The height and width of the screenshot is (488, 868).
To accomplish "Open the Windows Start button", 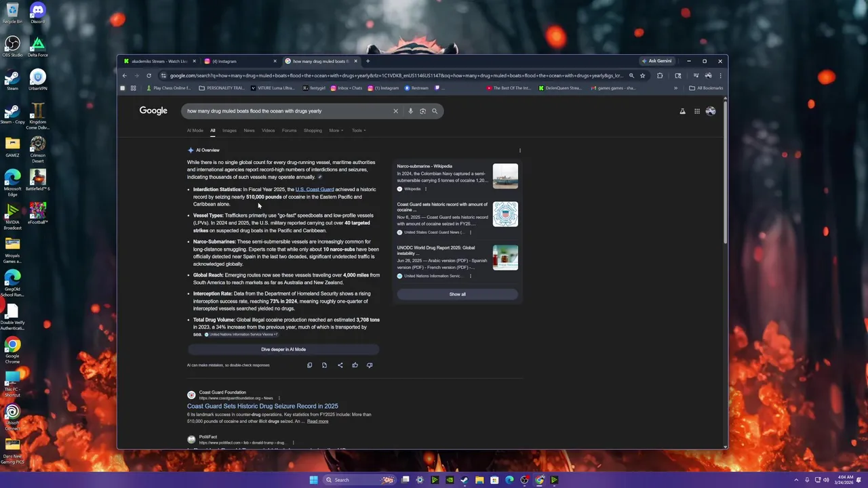I will pos(313,480).
